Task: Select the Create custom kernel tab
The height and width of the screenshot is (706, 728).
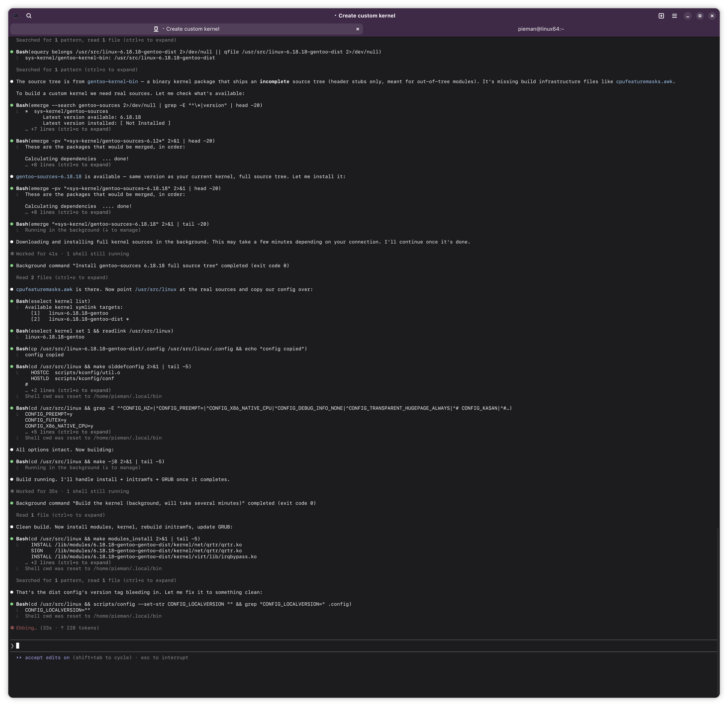Action: [192, 29]
